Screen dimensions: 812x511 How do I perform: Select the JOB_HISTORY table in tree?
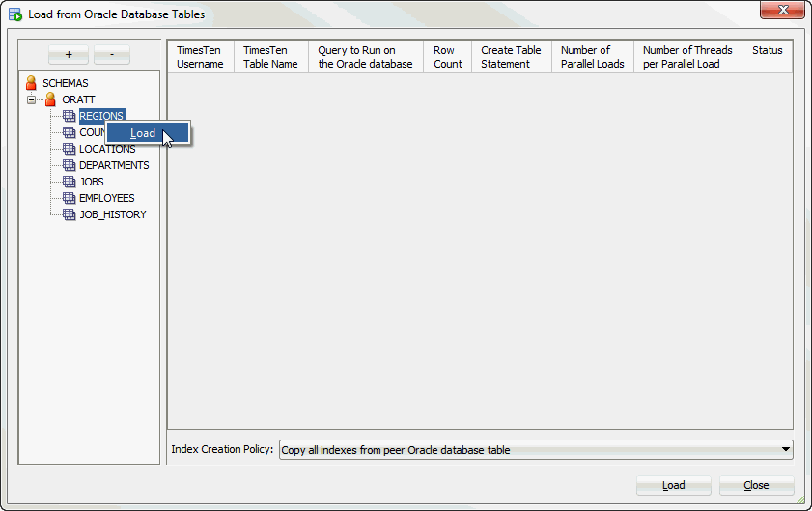point(113,214)
